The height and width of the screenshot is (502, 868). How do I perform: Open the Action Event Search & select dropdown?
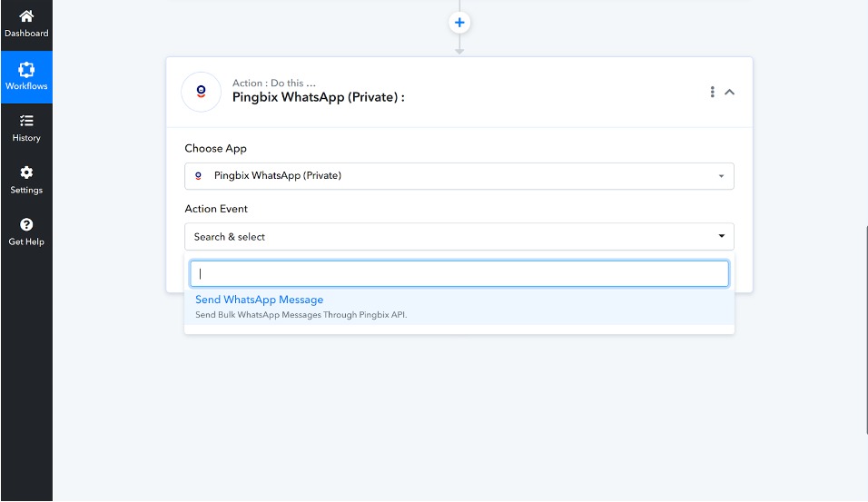click(459, 236)
